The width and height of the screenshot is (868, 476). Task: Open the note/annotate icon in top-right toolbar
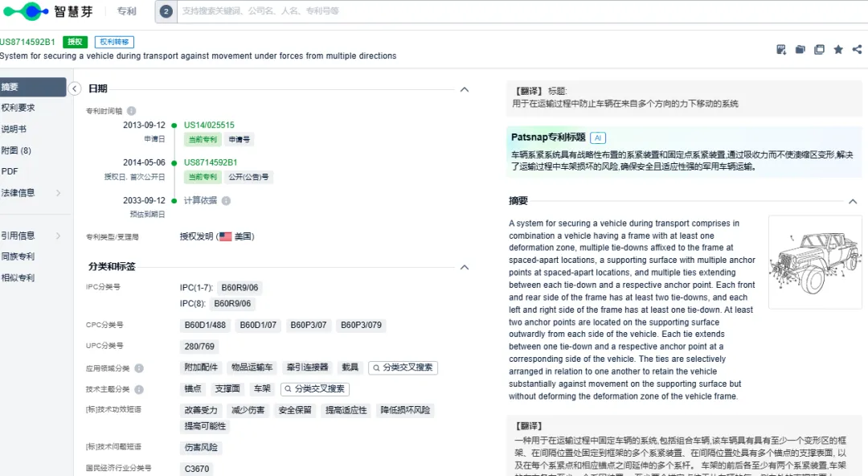coord(781,49)
